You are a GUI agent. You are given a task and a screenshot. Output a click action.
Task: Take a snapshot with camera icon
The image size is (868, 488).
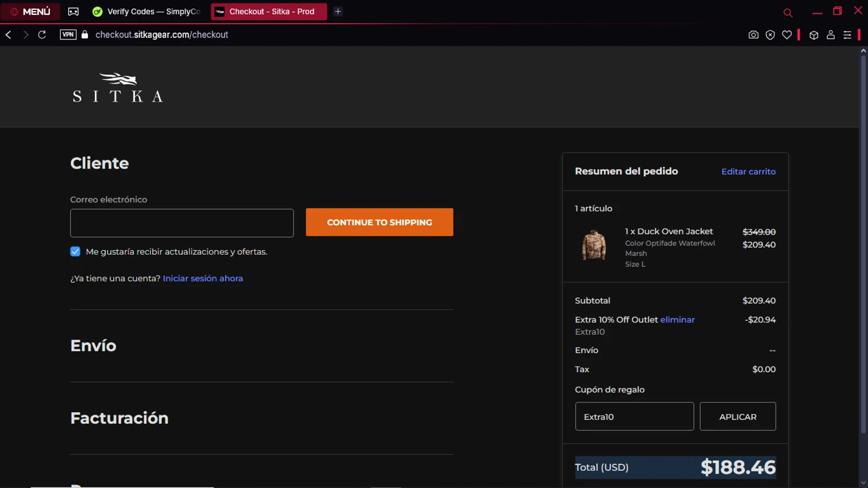click(753, 35)
